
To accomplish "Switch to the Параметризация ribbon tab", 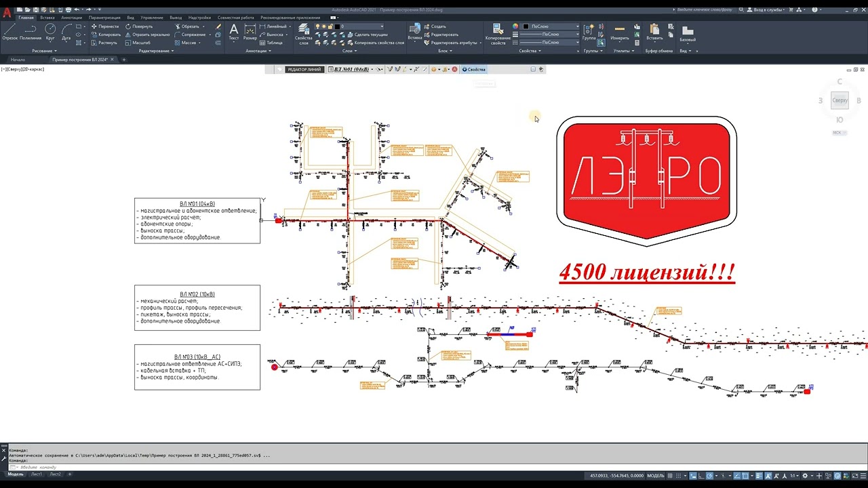I will pos(104,18).
